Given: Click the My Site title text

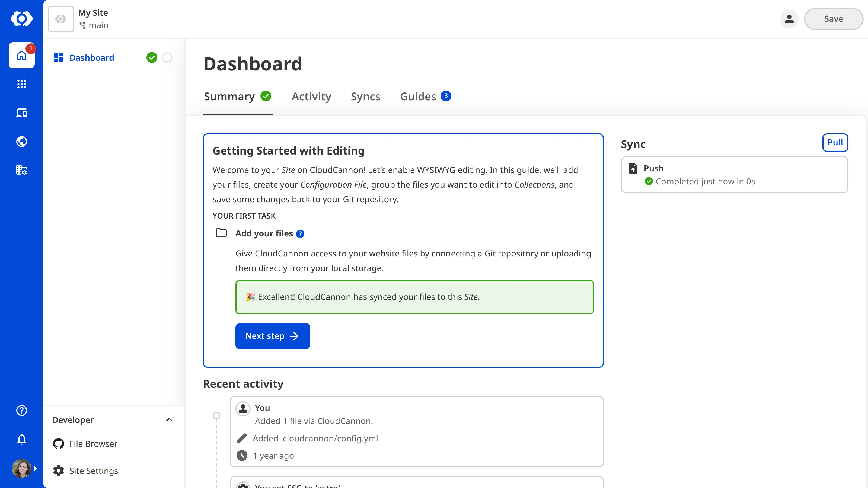Looking at the screenshot, I should pyautogui.click(x=93, y=13).
